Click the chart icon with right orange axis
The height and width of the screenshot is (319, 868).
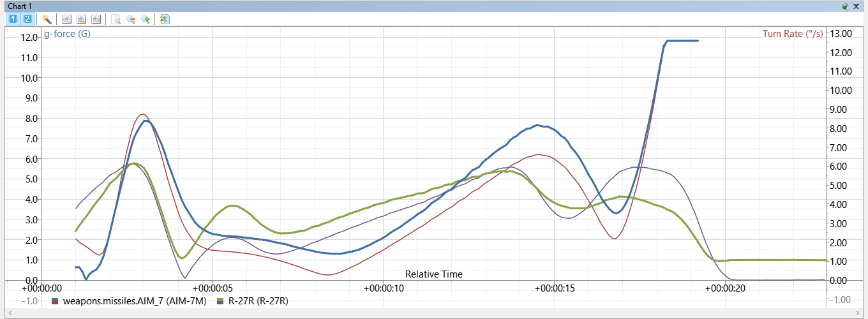coord(96,19)
